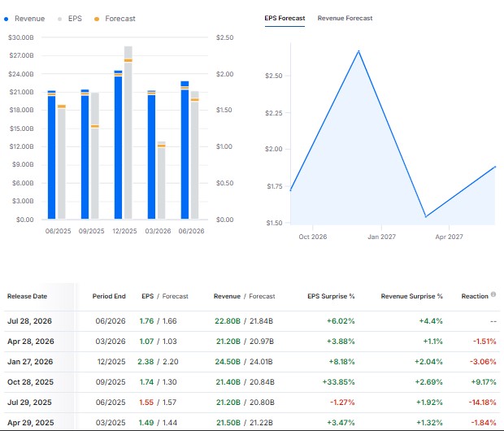This screenshot has width=504, height=431.
Task: Click the +33.85% EPS surprise value
Action: coord(338,382)
